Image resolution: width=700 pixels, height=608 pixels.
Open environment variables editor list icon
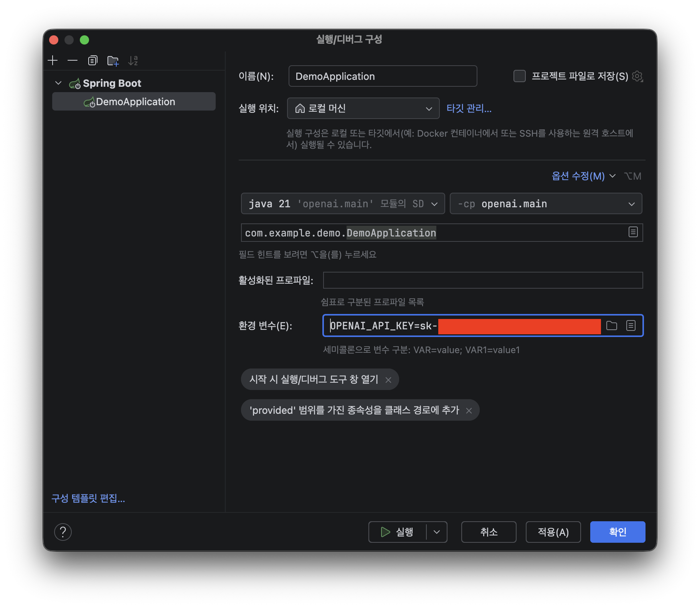[631, 326]
